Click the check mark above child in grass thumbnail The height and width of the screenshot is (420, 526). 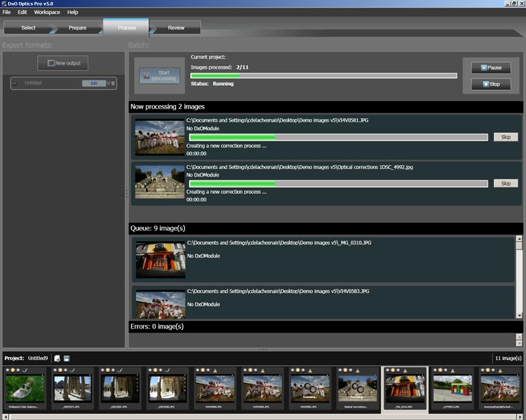pyautogui.click(x=25, y=371)
